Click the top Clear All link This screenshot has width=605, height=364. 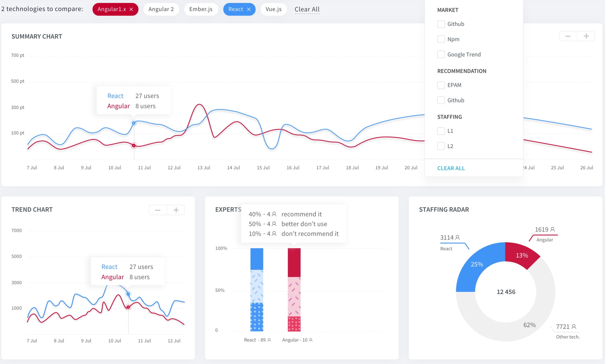307,9
